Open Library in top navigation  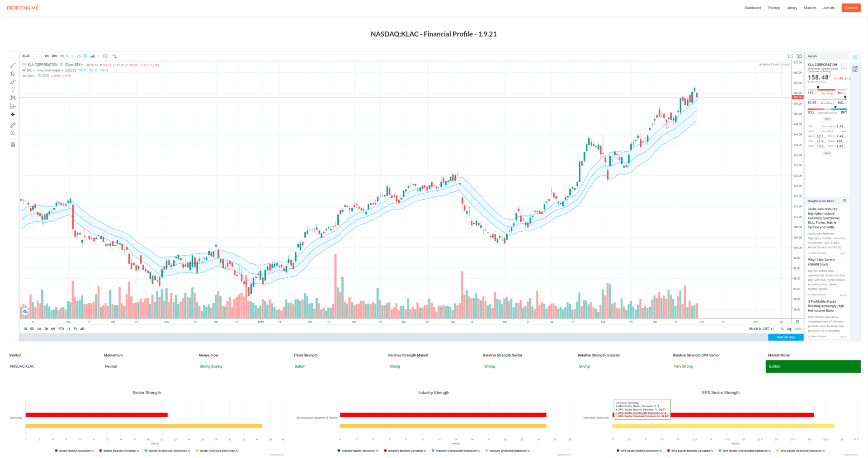[x=792, y=8]
